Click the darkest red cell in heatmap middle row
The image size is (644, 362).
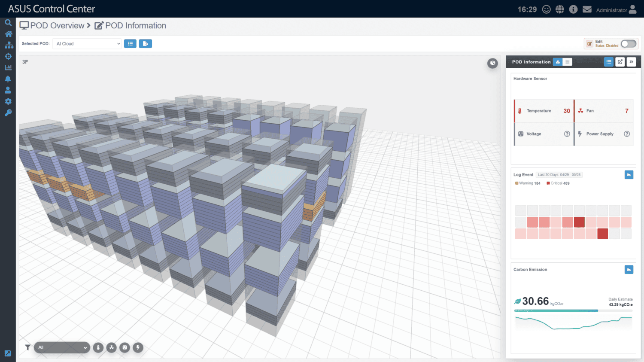pos(579,222)
